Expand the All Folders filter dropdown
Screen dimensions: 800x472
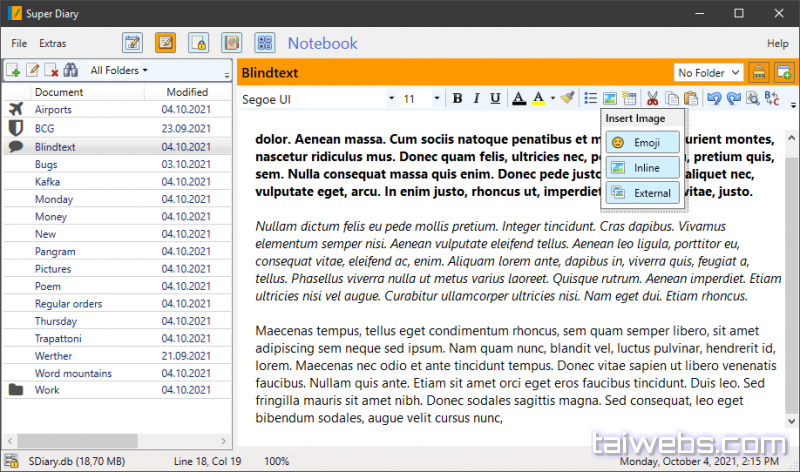coord(119,71)
